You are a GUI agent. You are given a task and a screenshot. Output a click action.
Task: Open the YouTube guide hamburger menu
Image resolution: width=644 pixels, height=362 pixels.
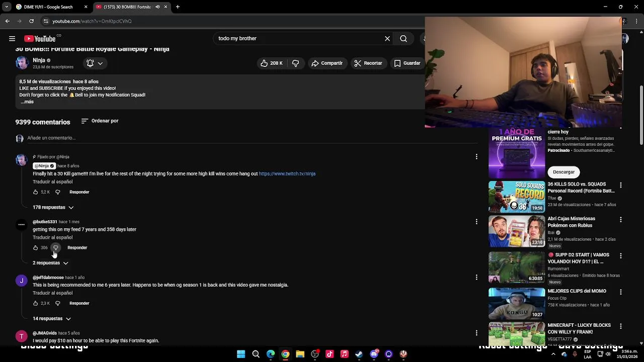[x=12, y=39]
